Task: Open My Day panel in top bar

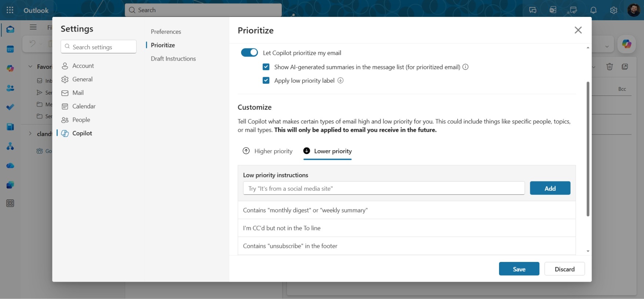Action: coord(573,10)
